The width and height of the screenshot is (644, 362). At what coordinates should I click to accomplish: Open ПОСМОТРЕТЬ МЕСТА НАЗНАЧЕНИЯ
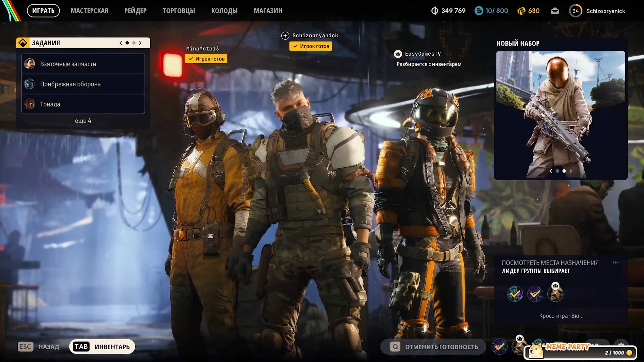[x=550, y=263]
